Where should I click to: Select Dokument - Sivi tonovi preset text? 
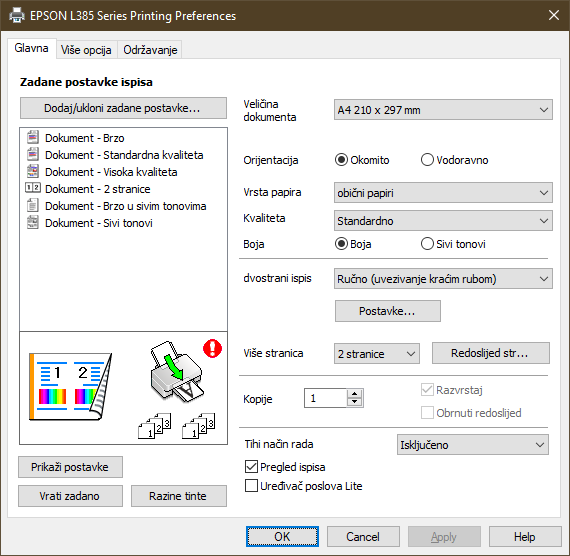[99, 223]
